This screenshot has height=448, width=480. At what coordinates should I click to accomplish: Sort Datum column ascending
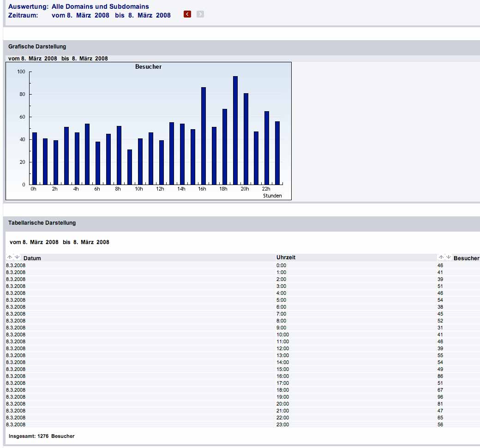coord(10,257)
